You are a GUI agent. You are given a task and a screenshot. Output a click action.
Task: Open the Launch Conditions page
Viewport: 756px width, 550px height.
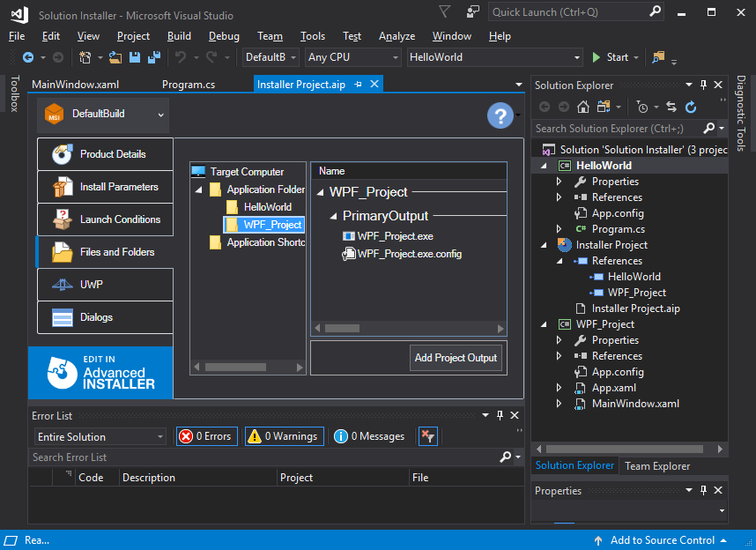pyautogui.click(x=105, y=219)
